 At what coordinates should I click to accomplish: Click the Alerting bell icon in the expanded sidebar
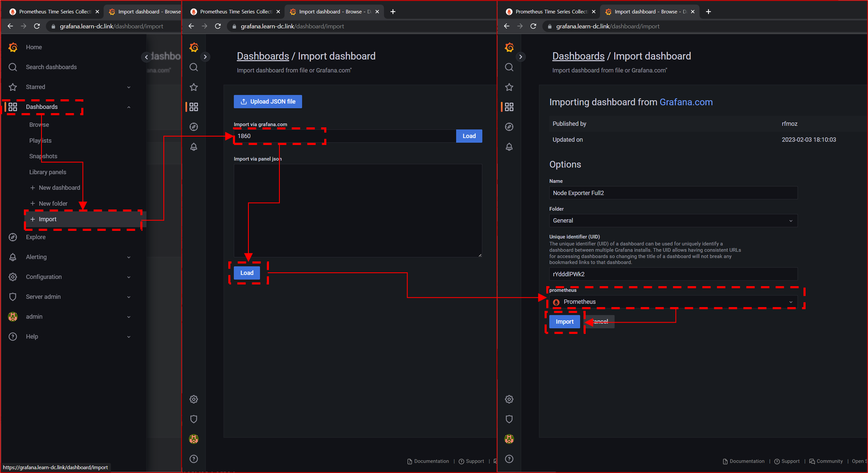tap(13, 257)
